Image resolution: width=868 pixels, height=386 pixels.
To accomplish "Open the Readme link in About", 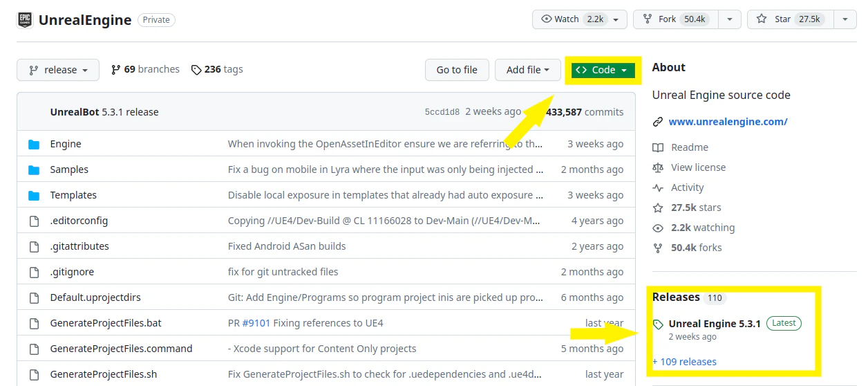I will (x=690, y=147).
